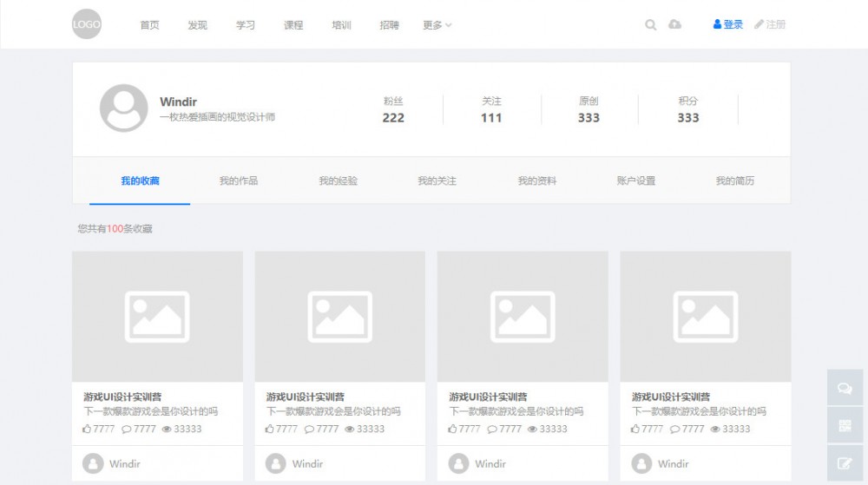868x485 pixels.
Task: Open second card's image thumbnail
Action: point(340,317)
